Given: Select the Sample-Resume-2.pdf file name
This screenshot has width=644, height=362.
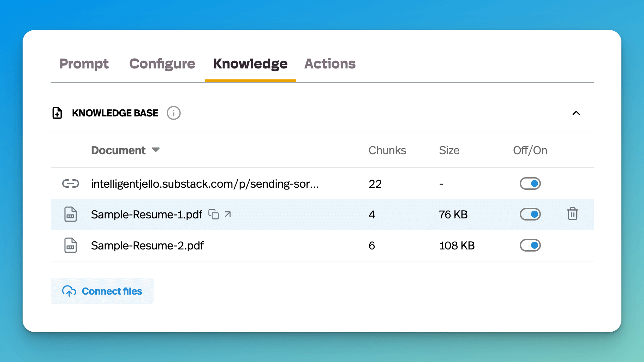Looking at the screenshot, I should tap(147, 246).
